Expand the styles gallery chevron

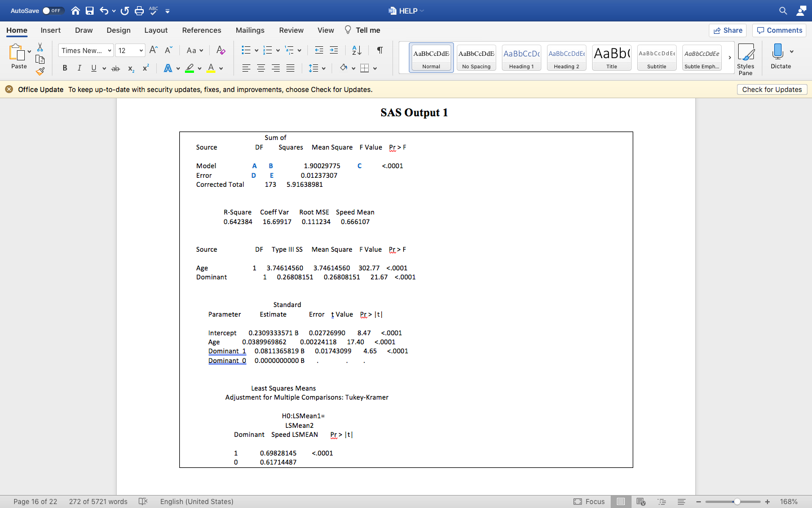(x=730, y=58)
